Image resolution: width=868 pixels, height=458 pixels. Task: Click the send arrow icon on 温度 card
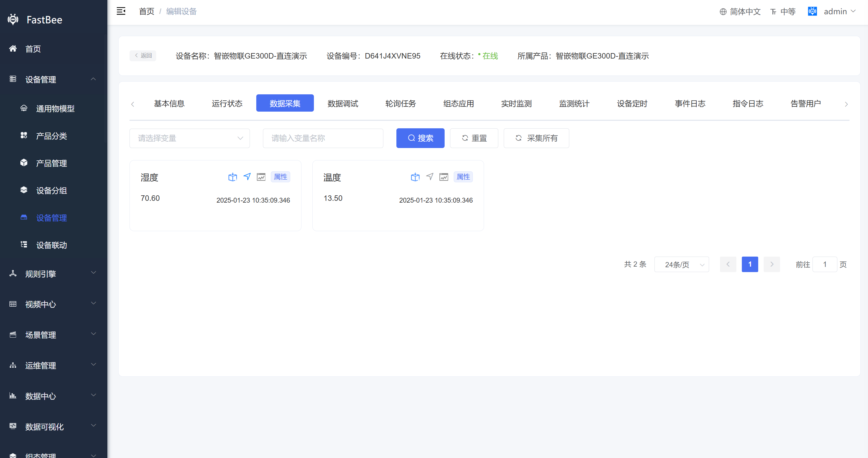click(430, 177)
